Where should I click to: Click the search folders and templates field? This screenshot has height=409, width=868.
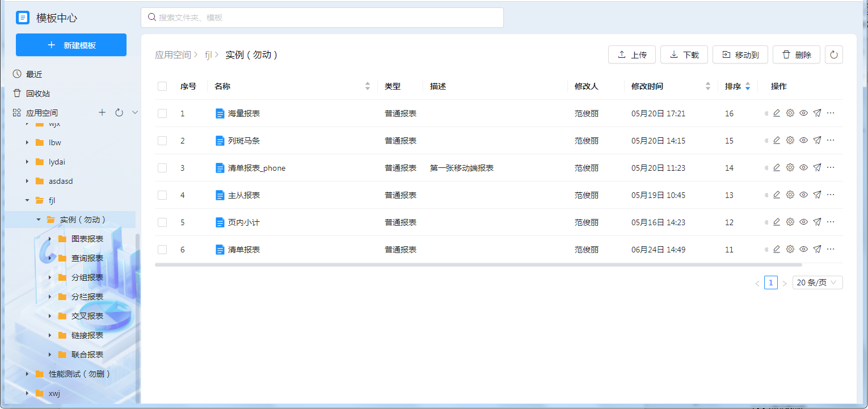(322, 18)
